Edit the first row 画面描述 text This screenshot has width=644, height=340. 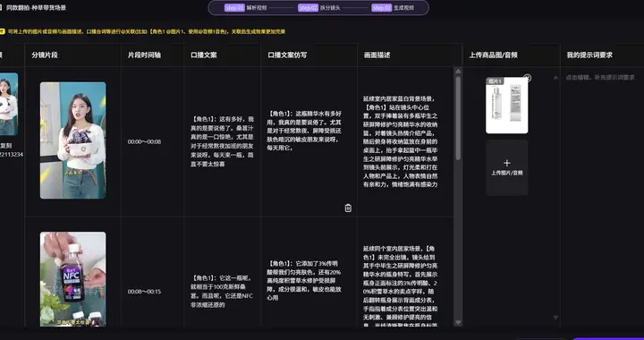401,141
